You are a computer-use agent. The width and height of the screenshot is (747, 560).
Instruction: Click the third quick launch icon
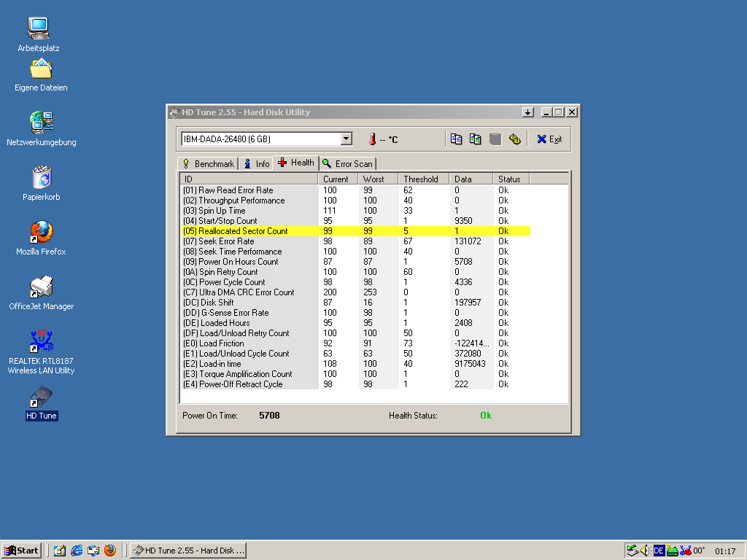coord(93,551)
